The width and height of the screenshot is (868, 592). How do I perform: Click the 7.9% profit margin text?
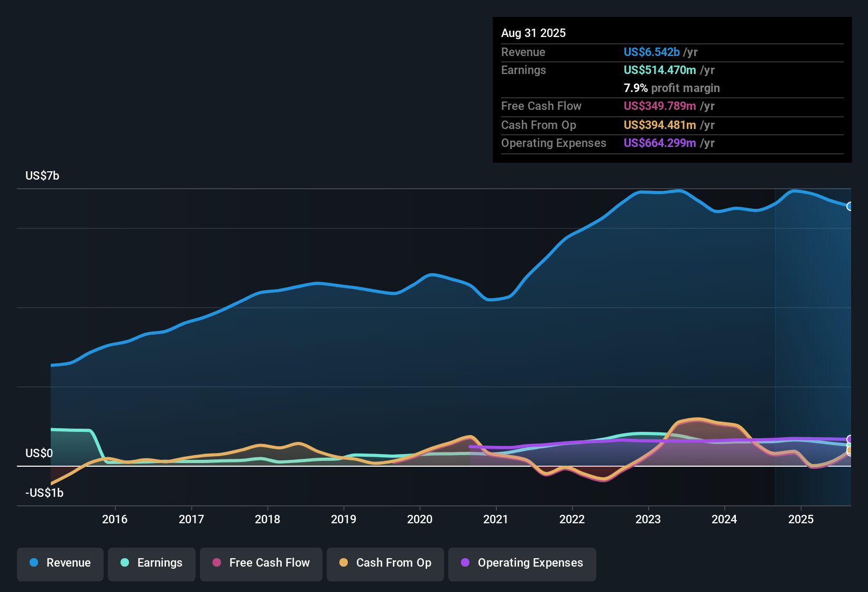pos(671,88)
